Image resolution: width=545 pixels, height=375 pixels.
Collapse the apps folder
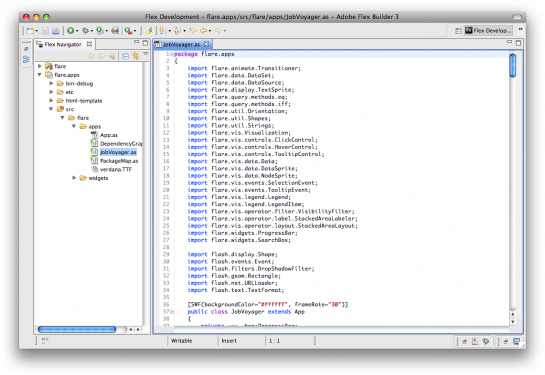74,126
